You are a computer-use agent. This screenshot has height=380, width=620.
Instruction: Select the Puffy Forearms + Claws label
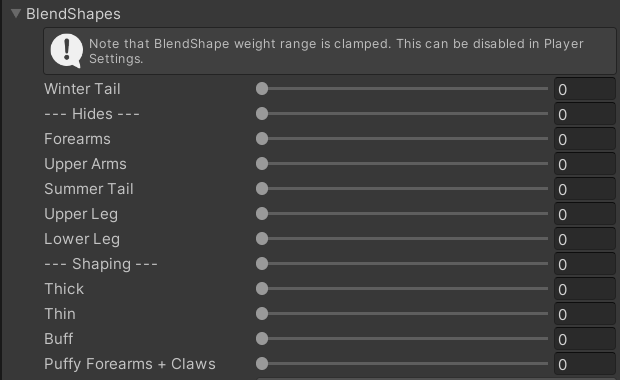130,364
